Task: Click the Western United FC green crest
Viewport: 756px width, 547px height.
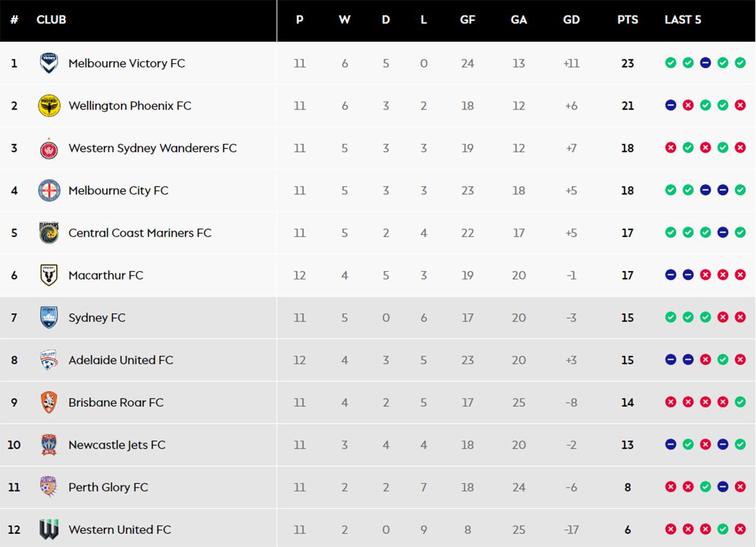Action: (x=49, y=529)
